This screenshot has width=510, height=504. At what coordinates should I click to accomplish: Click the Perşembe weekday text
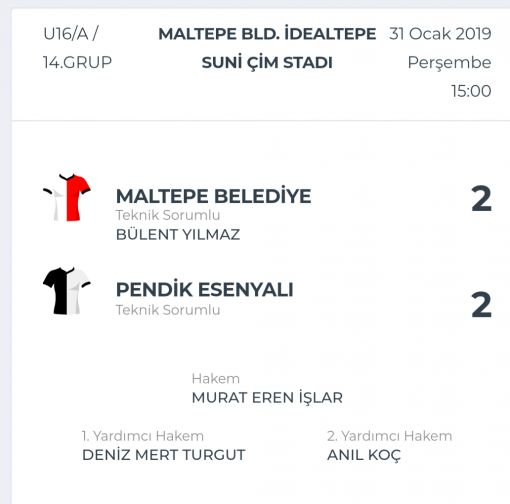point(450,63)
